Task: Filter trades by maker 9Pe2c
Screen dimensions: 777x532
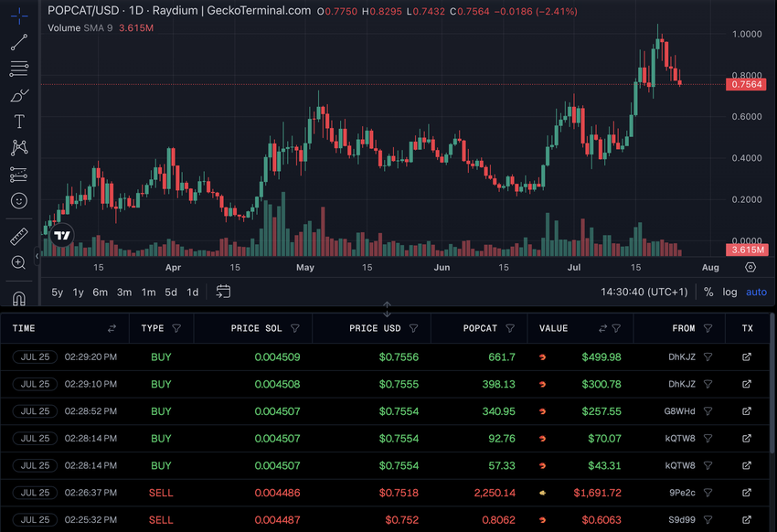Action: pos(708,493)
